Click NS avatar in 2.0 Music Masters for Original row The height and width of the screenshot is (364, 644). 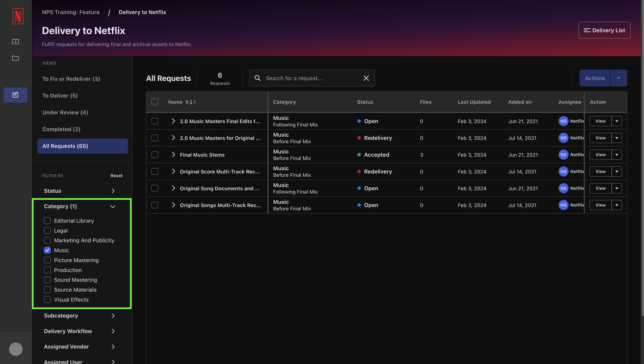pyautogui.click(x=563, y=138)
